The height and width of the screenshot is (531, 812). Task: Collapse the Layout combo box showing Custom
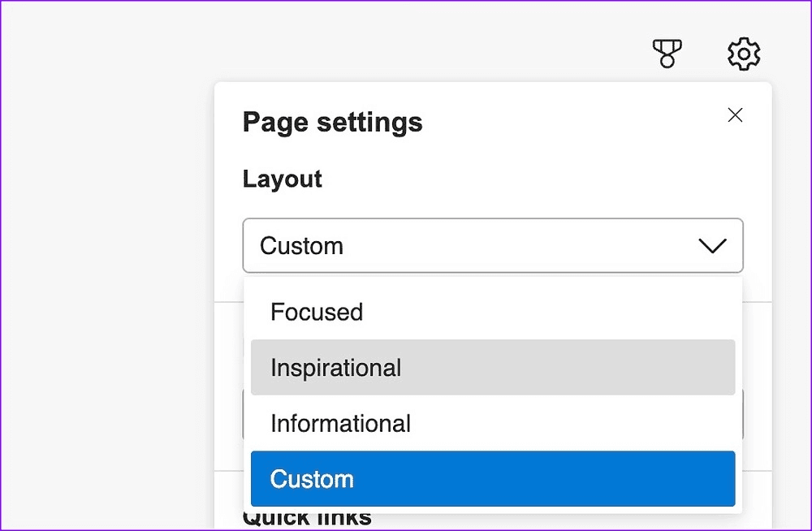[x=492, y=245]
